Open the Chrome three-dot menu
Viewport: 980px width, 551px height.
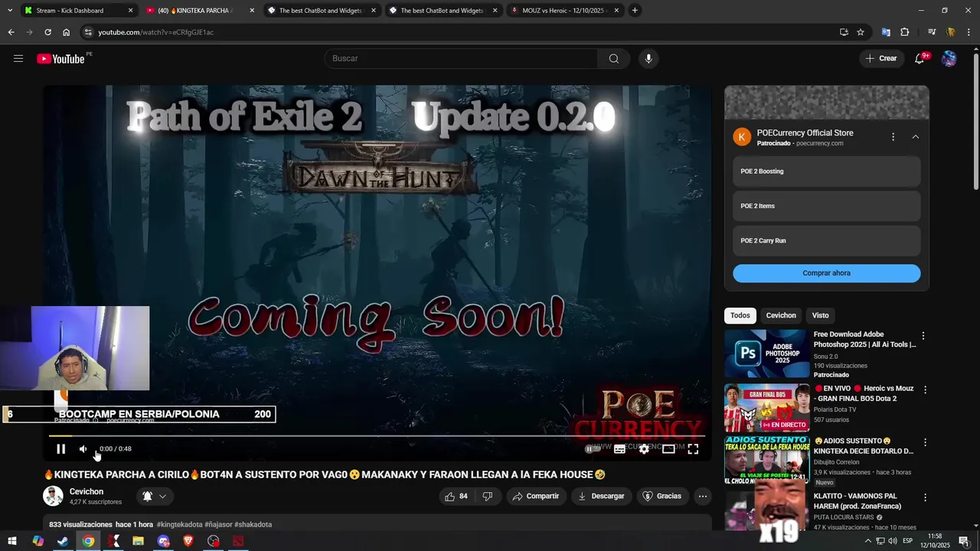click(969, 32)
